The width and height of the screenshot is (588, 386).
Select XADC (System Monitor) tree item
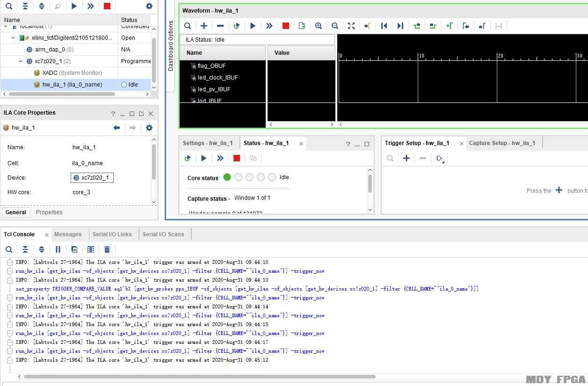[72, 73]
